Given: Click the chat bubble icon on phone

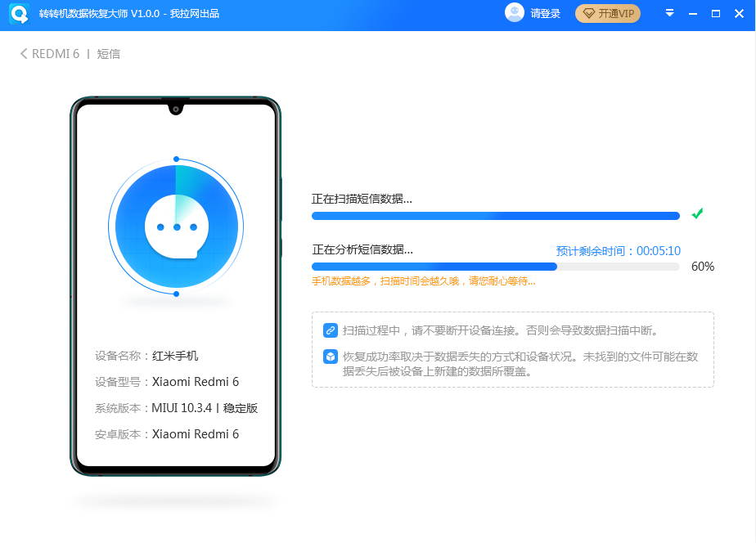Looking at the screenshot, I should (177, 227).
